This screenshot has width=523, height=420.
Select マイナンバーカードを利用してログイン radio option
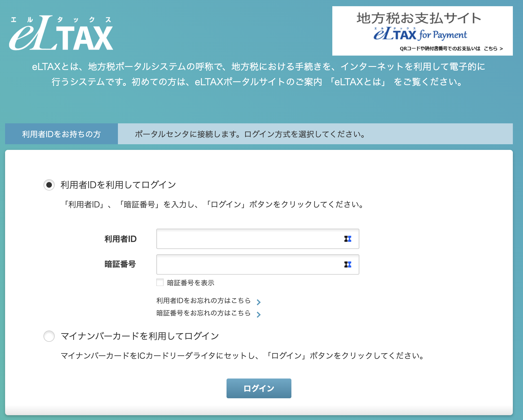coord(49,336)
